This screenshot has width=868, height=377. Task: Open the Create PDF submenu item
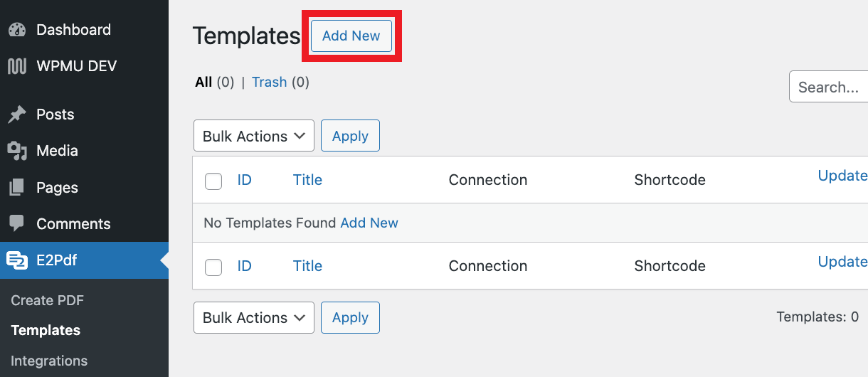(48, 300)
